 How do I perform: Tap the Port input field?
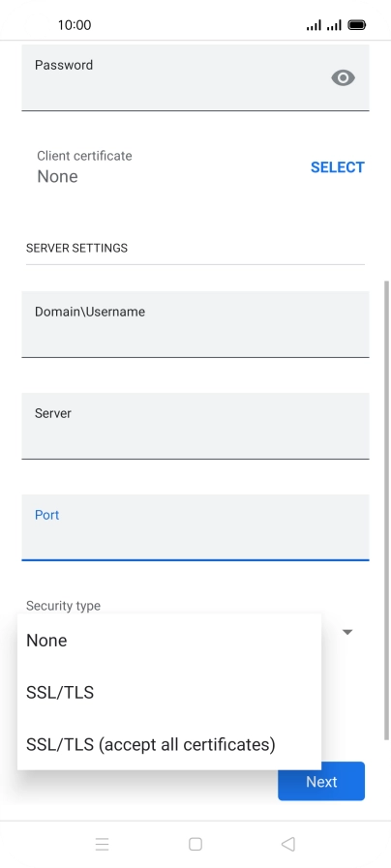tap(195, 527)
